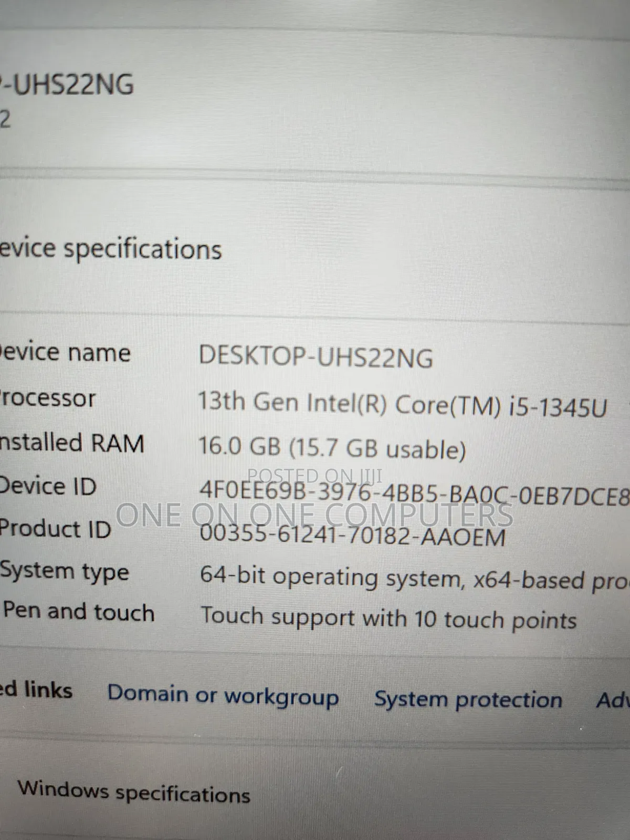
Task: Select the Product ID value 00355-61241-70182-AAOEM
Action: 353,535
